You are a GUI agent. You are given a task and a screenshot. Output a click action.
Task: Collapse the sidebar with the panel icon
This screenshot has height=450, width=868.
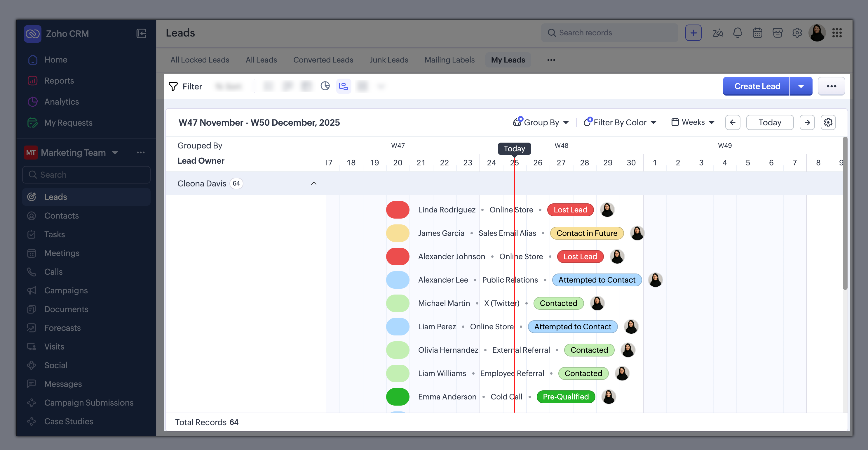pyautogui.click(x=141, y=33)
